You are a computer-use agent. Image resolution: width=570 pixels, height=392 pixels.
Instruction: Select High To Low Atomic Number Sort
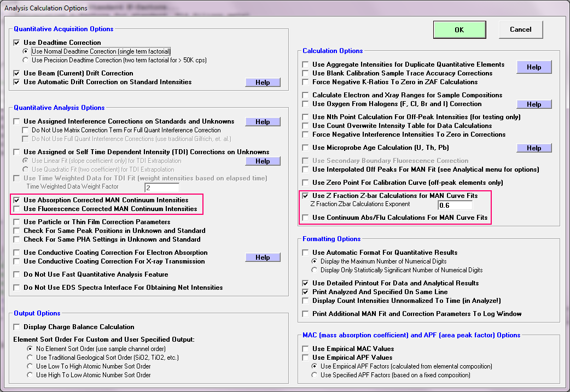tap(30, 375)
